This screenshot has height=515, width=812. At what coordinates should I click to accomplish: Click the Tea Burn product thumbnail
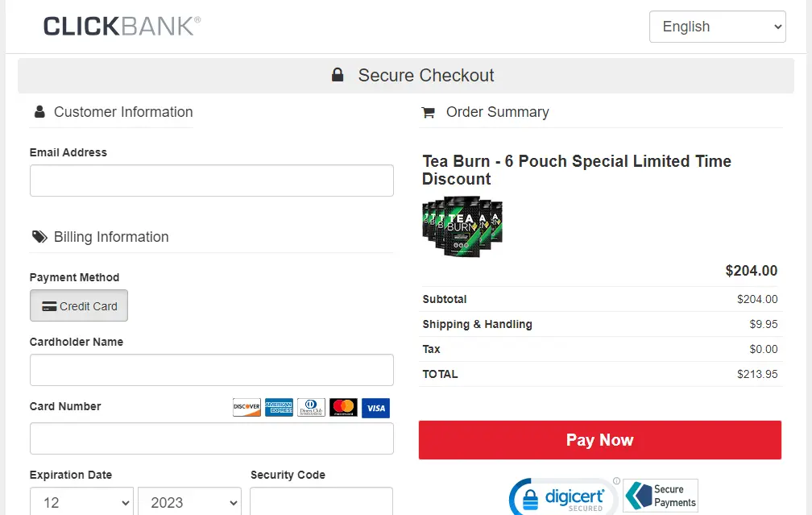(462, 226)
